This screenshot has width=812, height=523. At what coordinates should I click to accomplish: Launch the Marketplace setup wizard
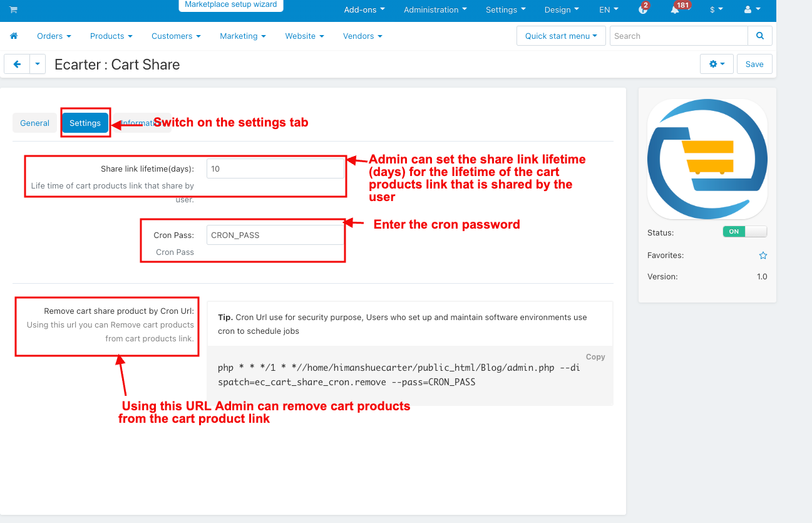pos(230,5)
